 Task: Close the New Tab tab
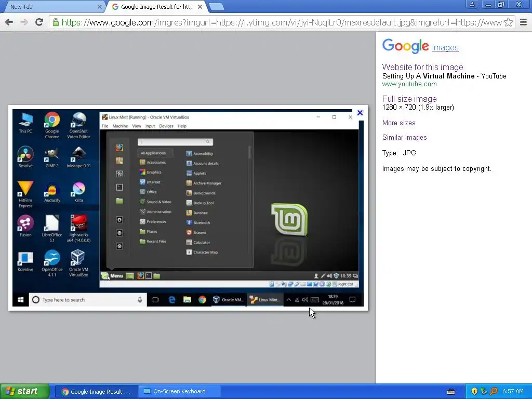tap(99, 7)
